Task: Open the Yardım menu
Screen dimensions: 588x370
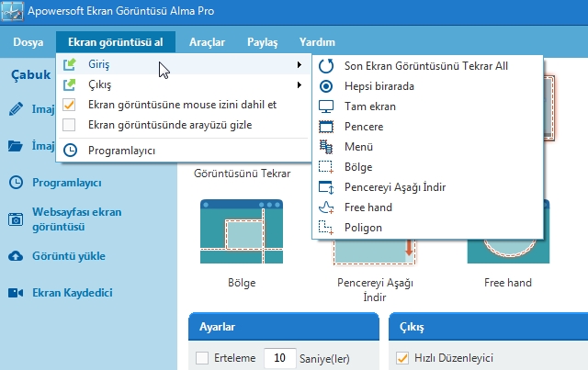Action: coord(317,42)
